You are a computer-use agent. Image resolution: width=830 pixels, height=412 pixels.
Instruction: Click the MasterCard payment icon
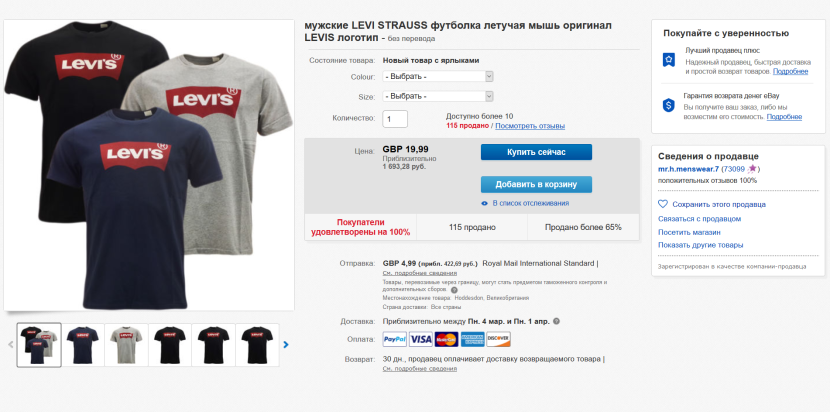pyautogui.click(x=446, y=339)
